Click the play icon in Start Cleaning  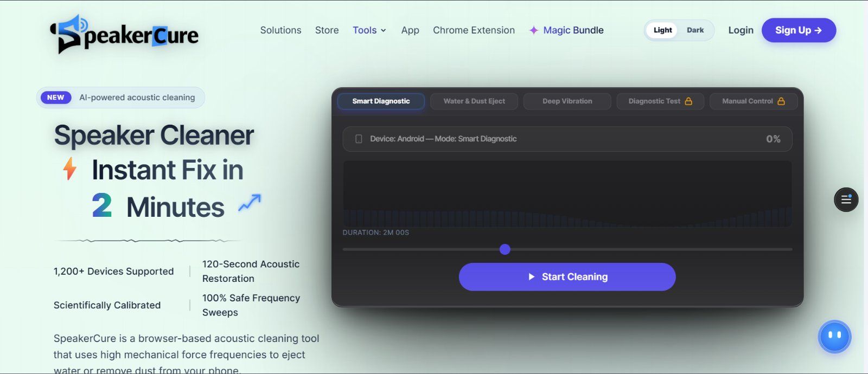coord(532,277)
